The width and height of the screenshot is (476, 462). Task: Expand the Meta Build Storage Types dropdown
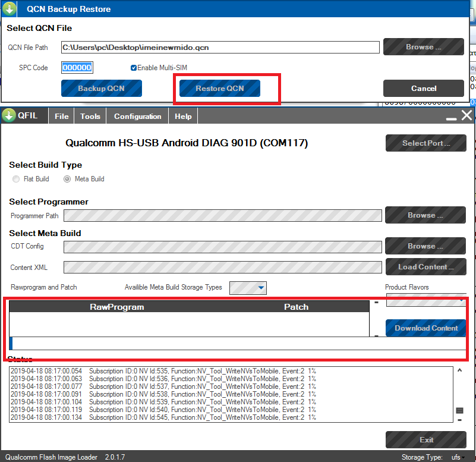(261, 288)
